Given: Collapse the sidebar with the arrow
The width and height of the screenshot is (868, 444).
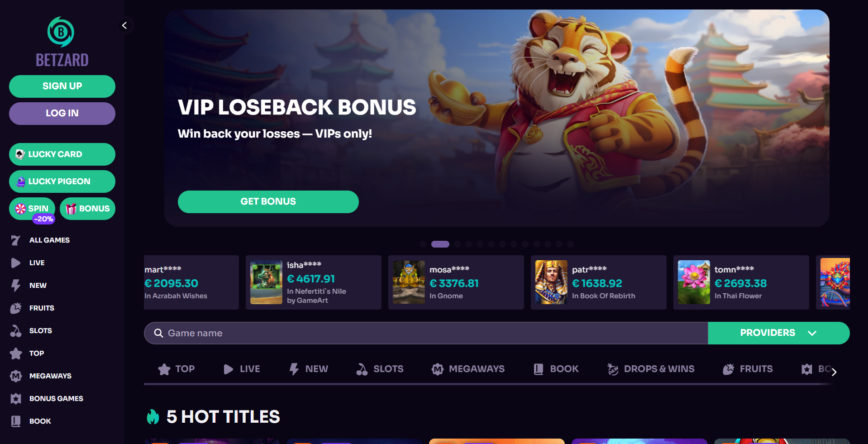Looking at the screenshot, I should coord(124,25).
